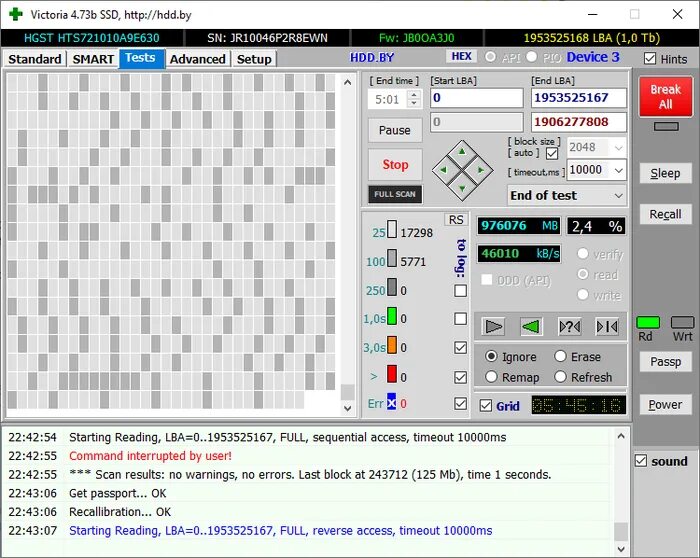This screenshot has height=558, width=700.
Task: Disable logging for red slow blocks
Action: coord(460,377)
